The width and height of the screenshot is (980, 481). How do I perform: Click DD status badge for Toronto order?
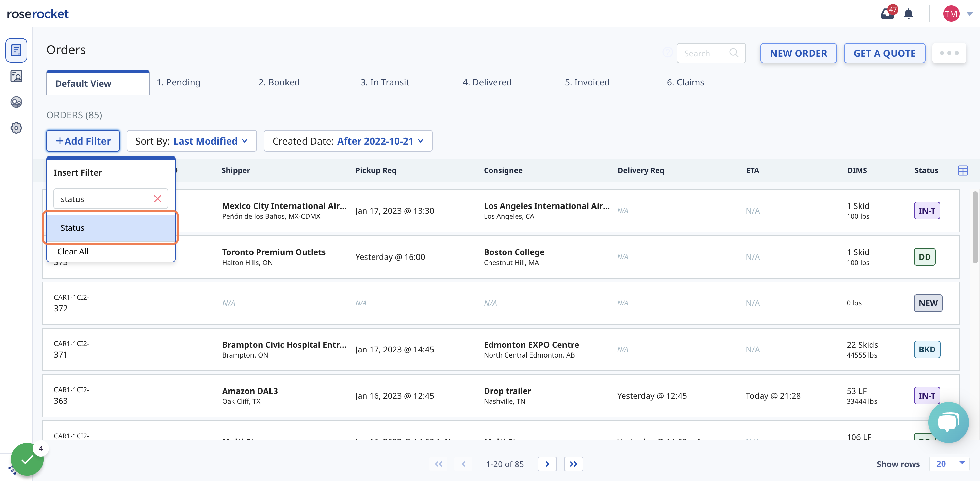[x=925, y=257]
